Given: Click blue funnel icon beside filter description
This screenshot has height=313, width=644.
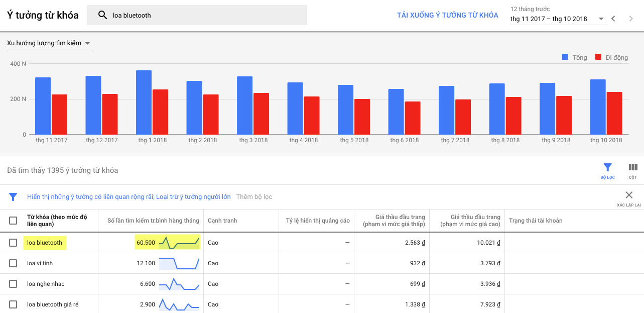Looking at the screenshot, I should [13, 197].
